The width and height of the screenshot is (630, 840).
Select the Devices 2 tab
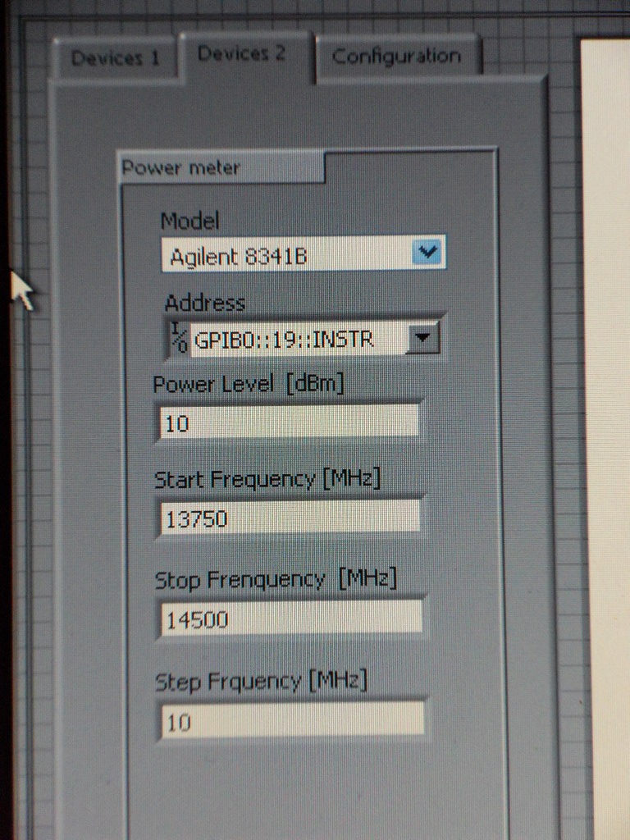pyautogui.click(x=242, y=53)
